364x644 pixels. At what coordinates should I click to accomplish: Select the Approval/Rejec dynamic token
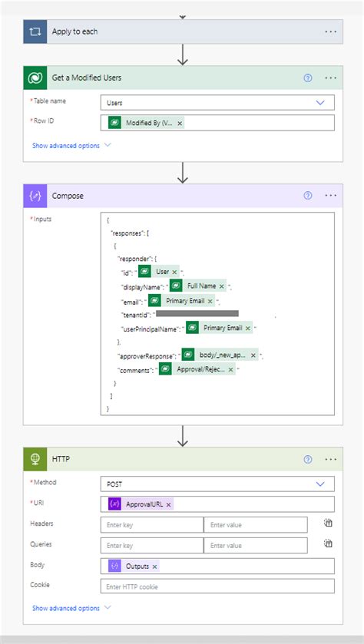click(197, 369)
